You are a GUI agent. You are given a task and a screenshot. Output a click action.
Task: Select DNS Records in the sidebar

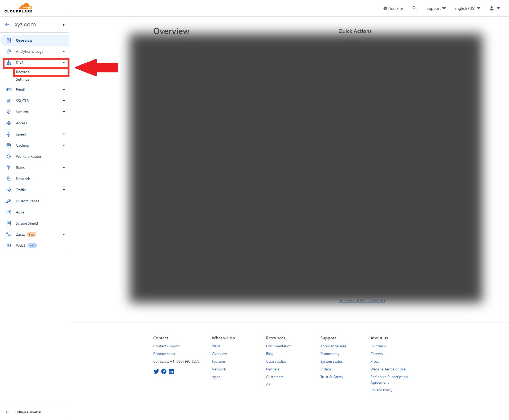coord(23,72)
